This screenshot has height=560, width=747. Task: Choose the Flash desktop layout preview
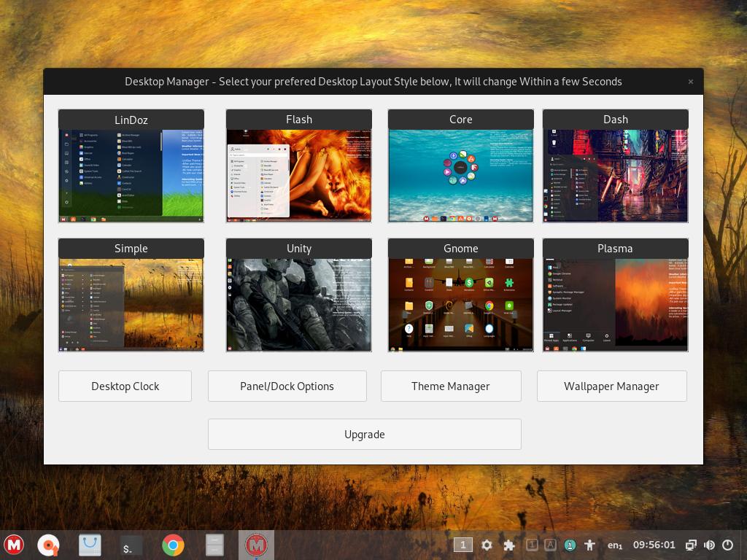(298, 166)
